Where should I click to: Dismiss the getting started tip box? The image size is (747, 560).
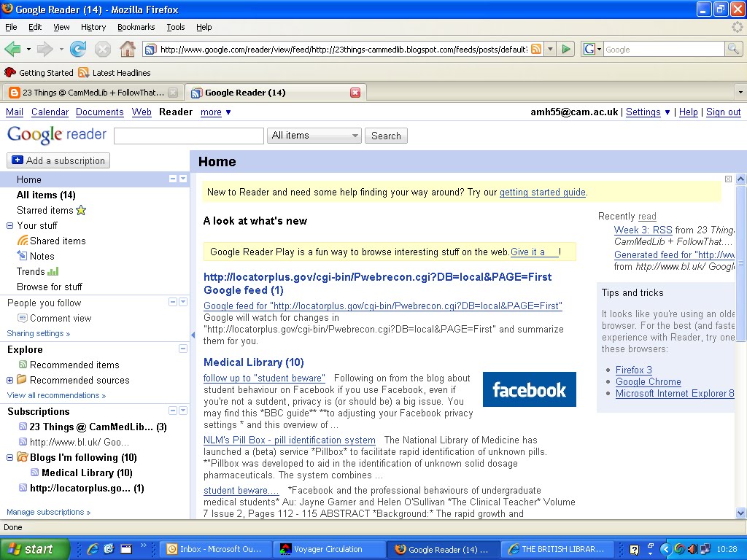729,179
